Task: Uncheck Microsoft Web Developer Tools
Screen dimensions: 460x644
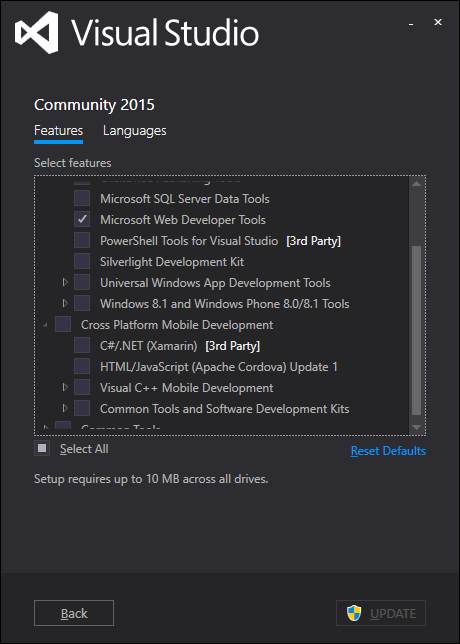Action: coord(82,220)
